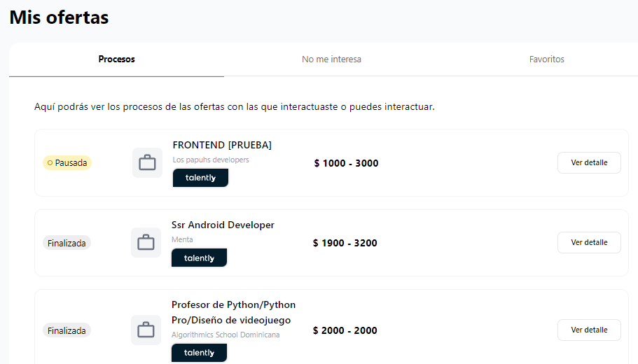
Task: Click talently badge under Algorithmics School Dominicana
Action: click(x=199, y=353)
